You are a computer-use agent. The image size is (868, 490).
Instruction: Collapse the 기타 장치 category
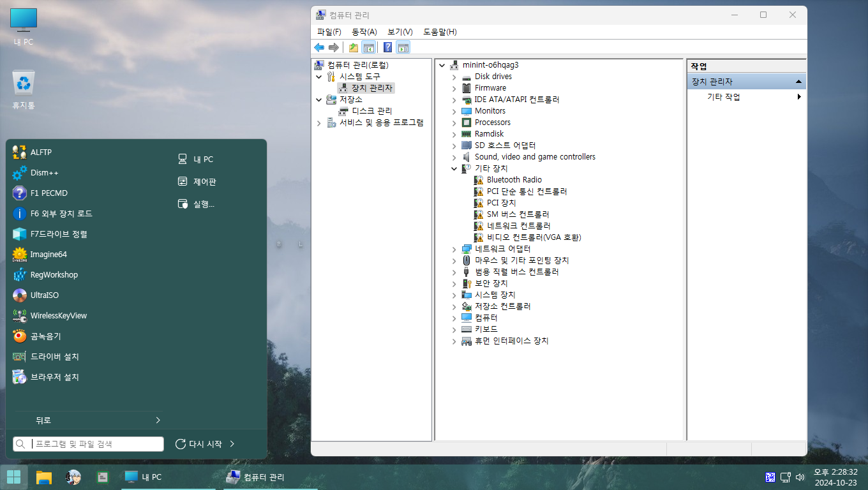point(454,168)
